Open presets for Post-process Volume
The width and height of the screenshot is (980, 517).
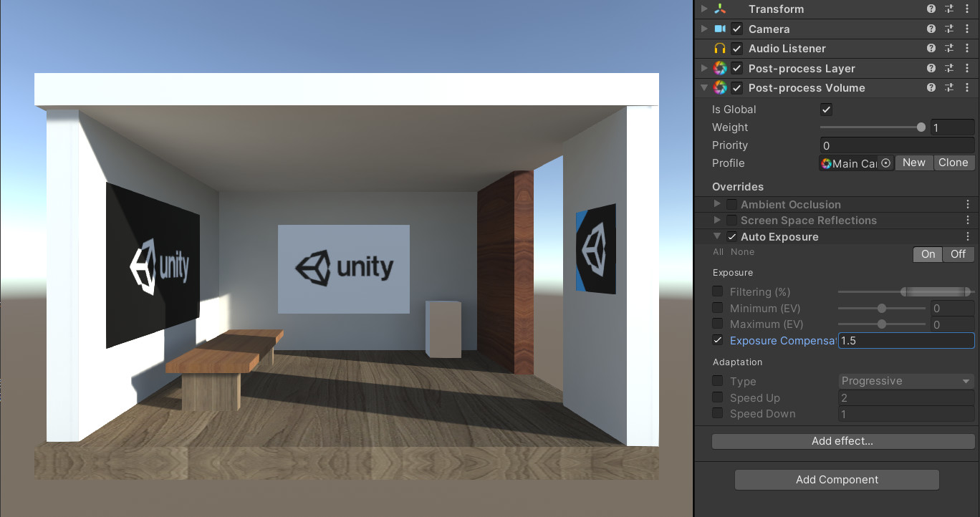click(x=949, y=88)
